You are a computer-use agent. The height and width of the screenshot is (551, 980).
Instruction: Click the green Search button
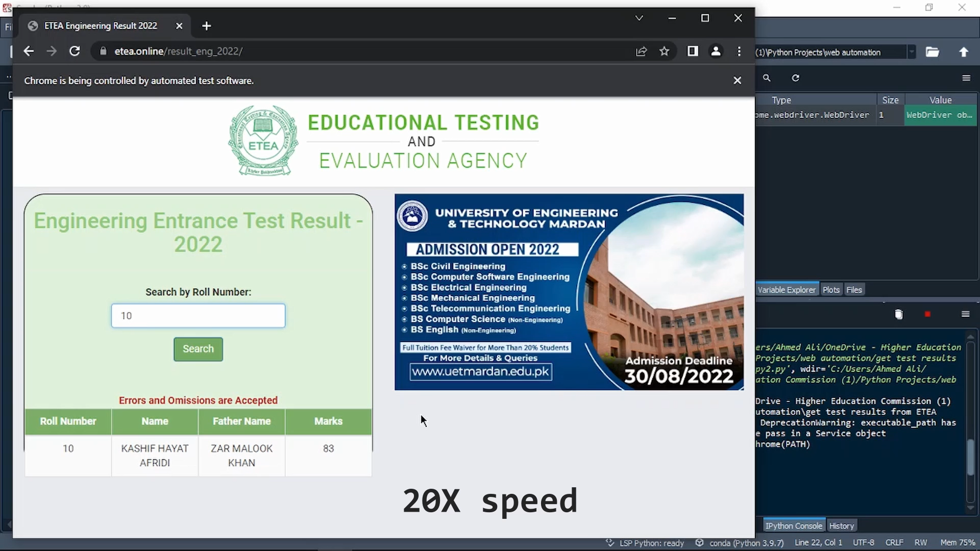198,349
